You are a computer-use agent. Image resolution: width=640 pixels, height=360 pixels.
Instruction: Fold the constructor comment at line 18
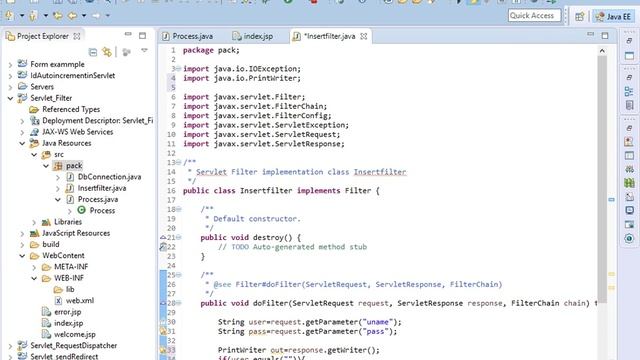[179, 209]
